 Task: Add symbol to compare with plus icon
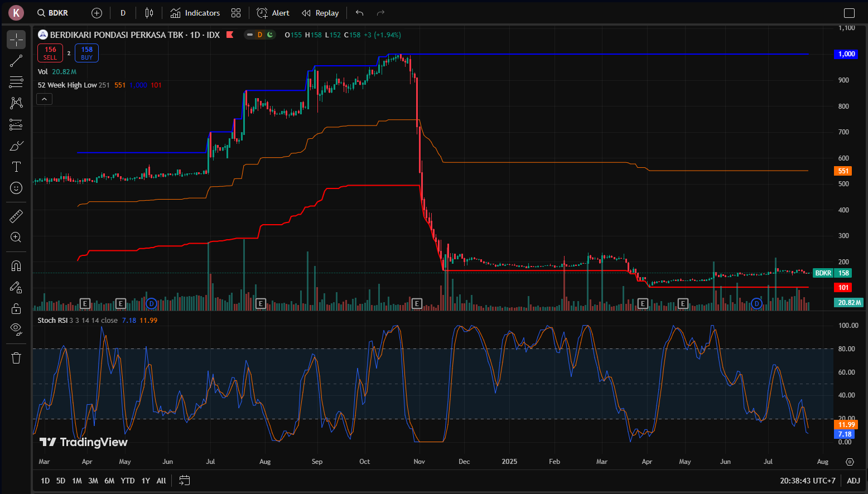pyautogui.click(x=97, y=13)
